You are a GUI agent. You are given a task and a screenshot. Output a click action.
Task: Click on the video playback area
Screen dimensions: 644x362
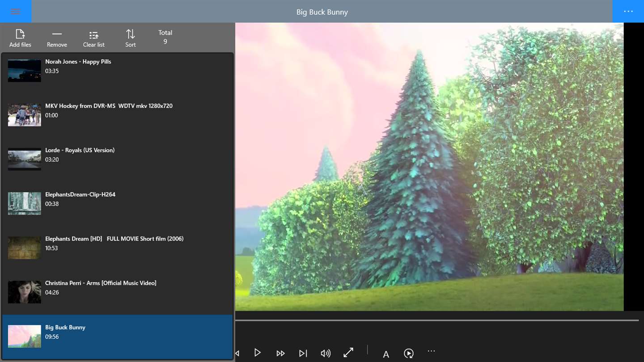429,167
